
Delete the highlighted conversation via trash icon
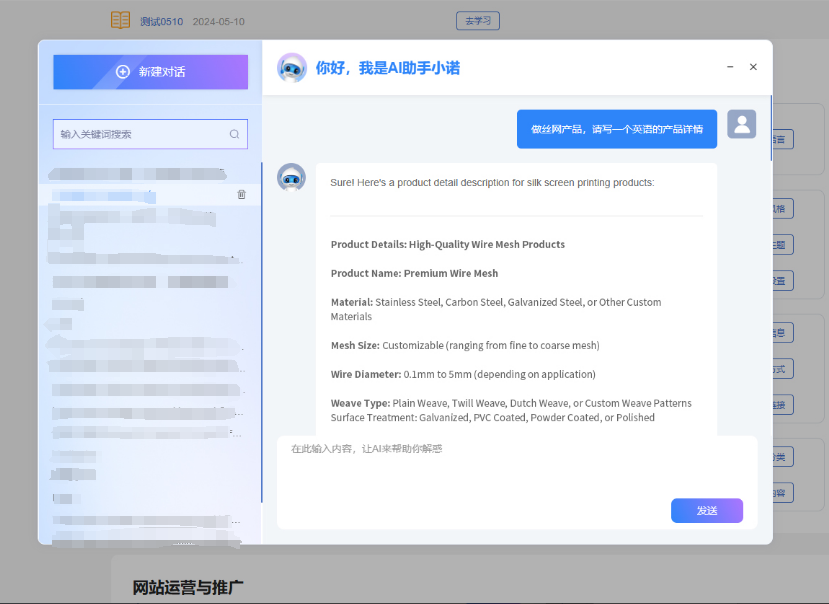coord(241,194)
